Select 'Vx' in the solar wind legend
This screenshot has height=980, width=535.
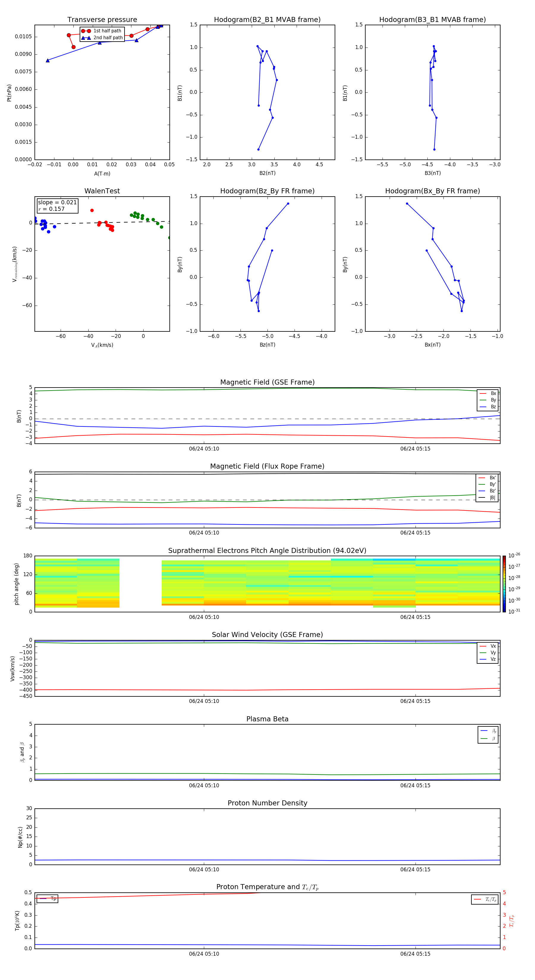[488, 646]
